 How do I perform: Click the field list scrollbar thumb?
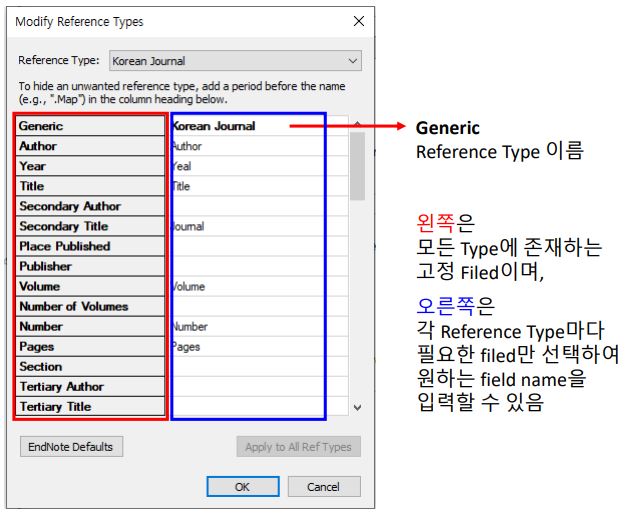pos(357,166)
